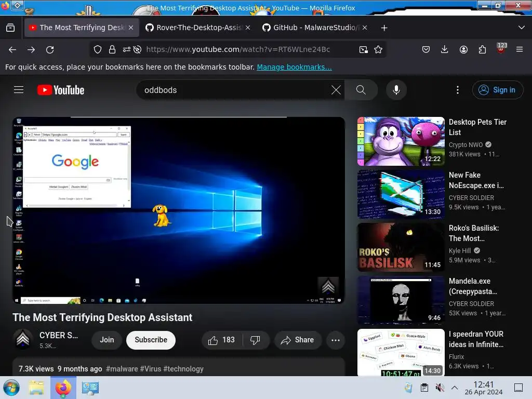Screen dimensions: 532x399
Task: Open a new browser tab
Action: 384,28
